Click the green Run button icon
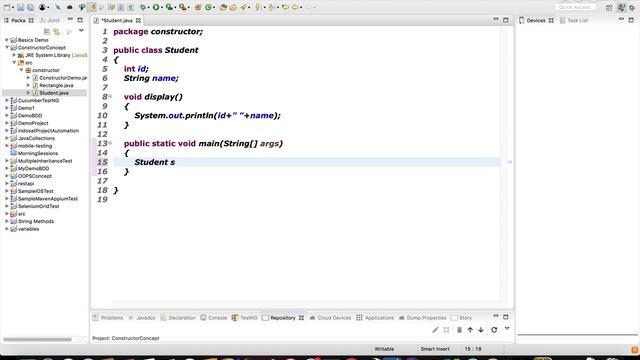The image size is (640, 360). pos(156,7)
